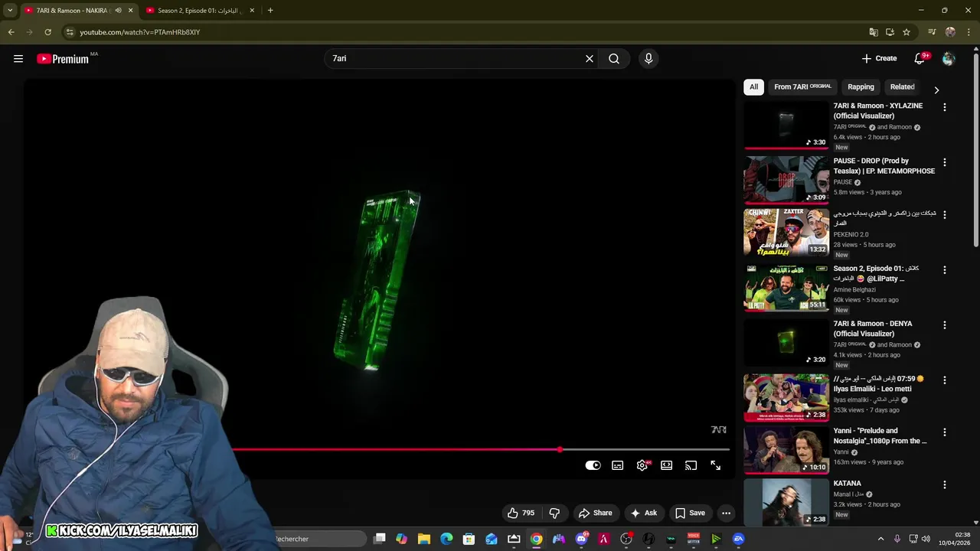The width and height of the screenshot is (980, 551).
Task: Share the current video
Action: pyautogui.click(x=595, y=513)
